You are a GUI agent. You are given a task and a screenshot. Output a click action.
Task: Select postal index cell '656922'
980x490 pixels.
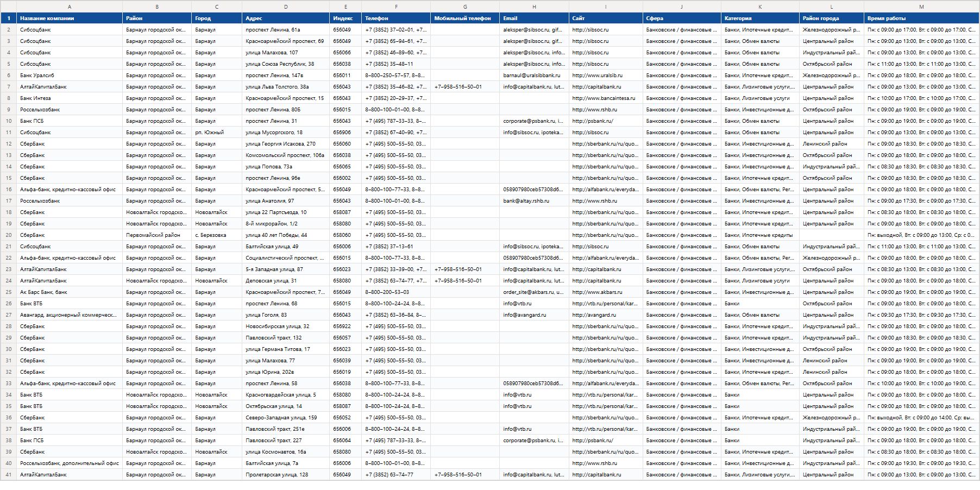pyautogui.click(x=345, y=326)
